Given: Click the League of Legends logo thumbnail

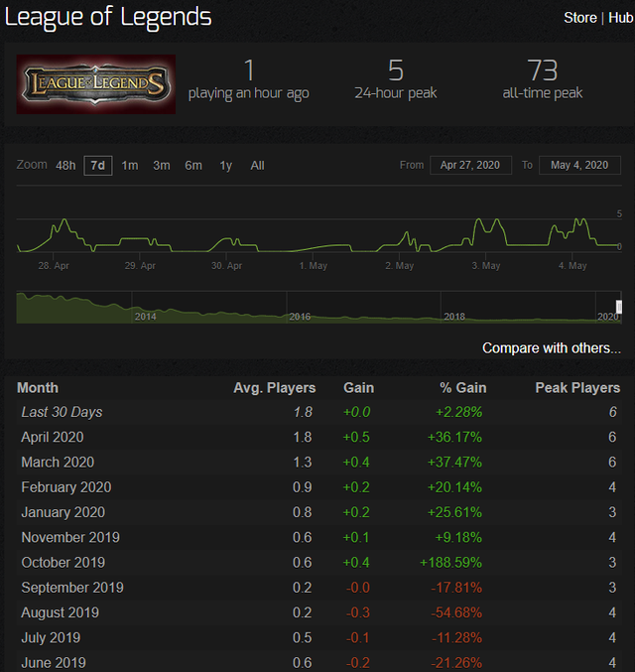Looking at the screenshot, I should pyautogui.click(x=96, y=84).
